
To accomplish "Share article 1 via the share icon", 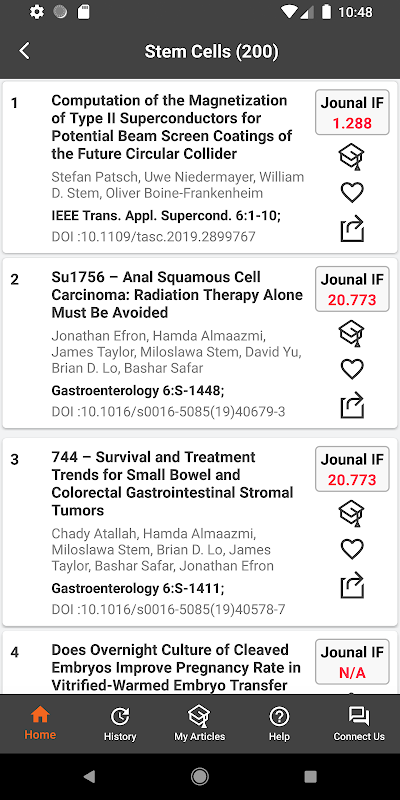I will pyautogui.click(x=352, y=229).
